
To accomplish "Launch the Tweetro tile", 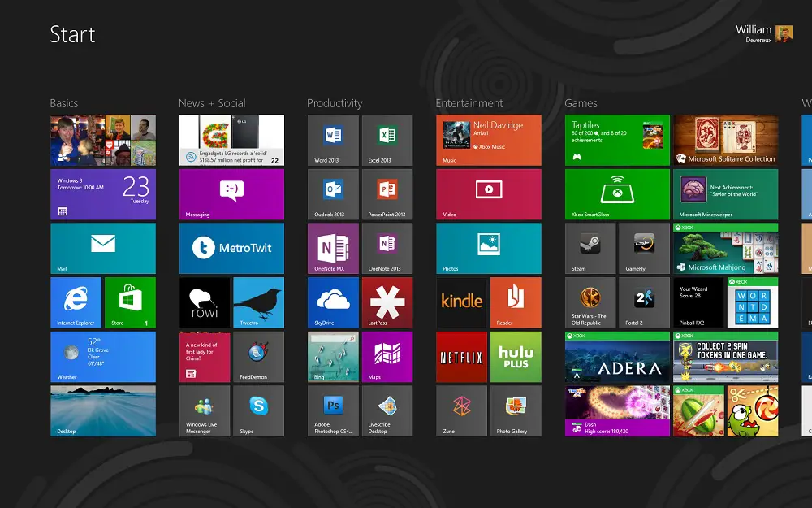I will pos(258,302).
